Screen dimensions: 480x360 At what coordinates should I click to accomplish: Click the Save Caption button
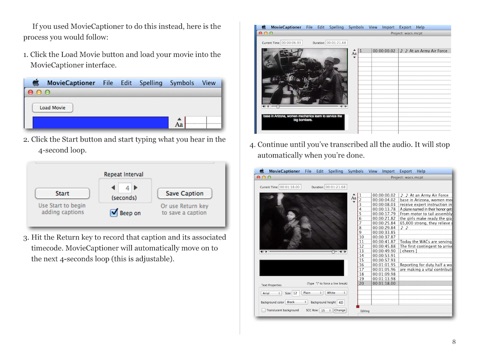tap(184, 193)
